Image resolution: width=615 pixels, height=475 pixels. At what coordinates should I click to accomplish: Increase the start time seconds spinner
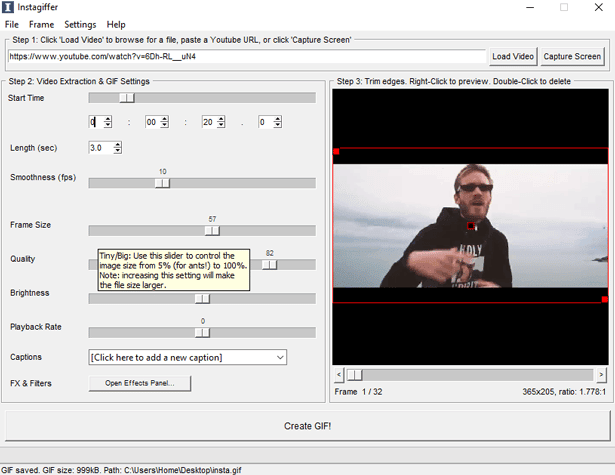tap(221, 119)
